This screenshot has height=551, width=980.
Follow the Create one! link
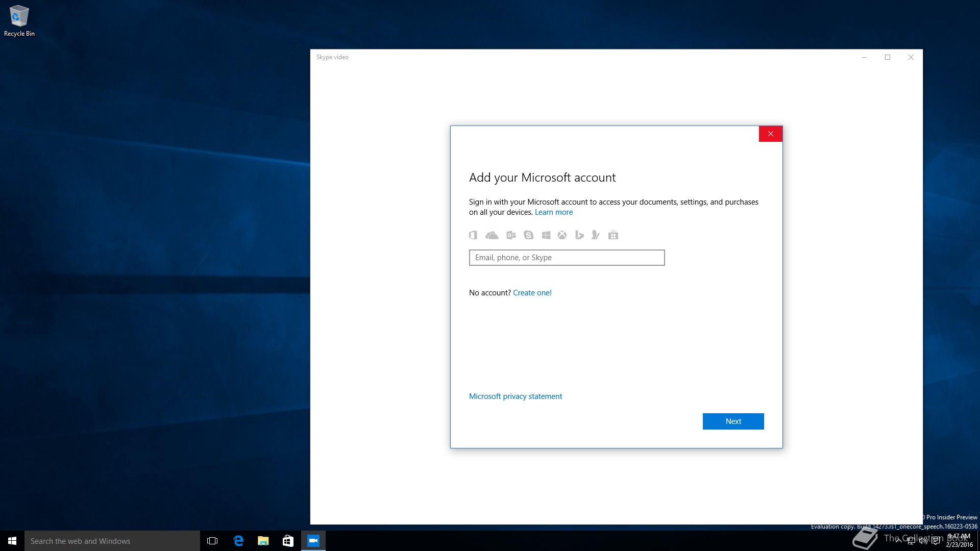532,293
